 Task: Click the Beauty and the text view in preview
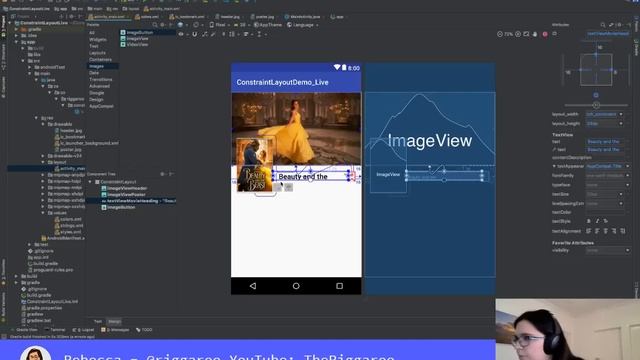311,176
